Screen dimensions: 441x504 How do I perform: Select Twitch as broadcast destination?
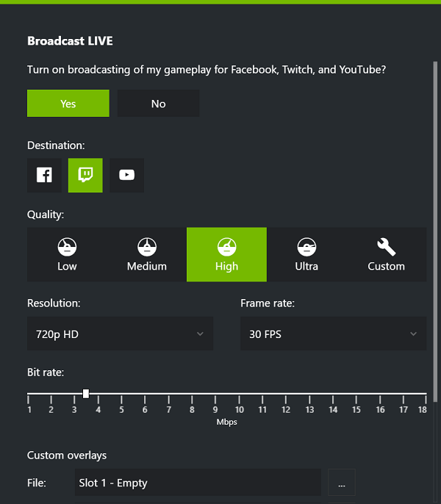point(85,175)
